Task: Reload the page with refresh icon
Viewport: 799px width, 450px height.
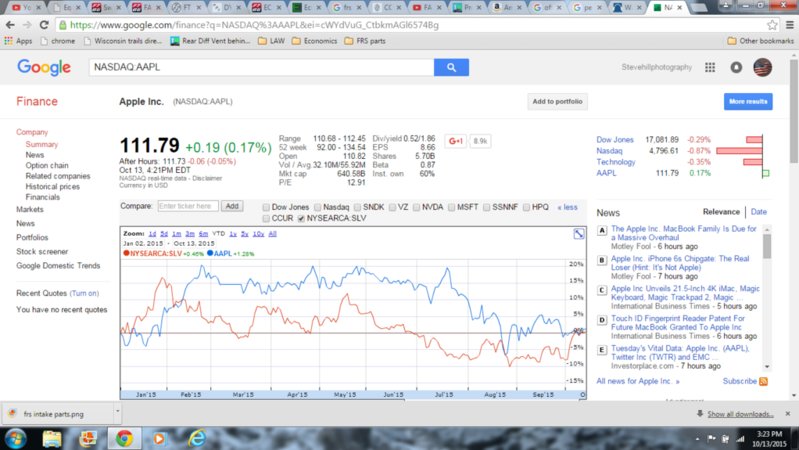Action: point(44,25)
